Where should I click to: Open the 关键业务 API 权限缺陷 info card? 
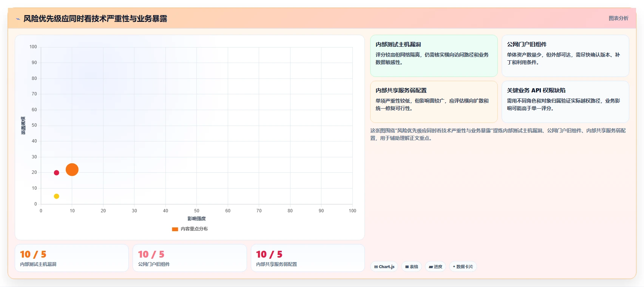tap(565, 102)
